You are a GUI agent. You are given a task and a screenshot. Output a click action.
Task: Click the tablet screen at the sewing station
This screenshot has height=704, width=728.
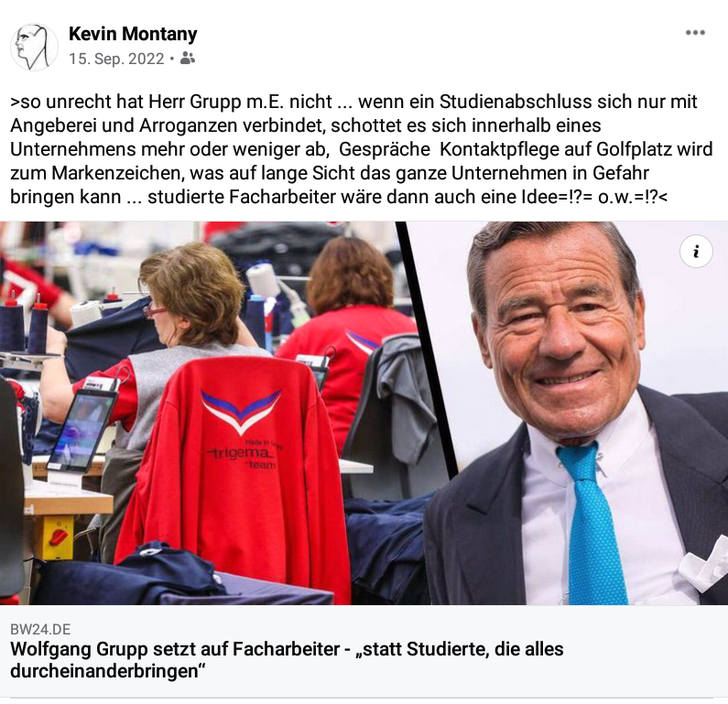tap(84, 428)
